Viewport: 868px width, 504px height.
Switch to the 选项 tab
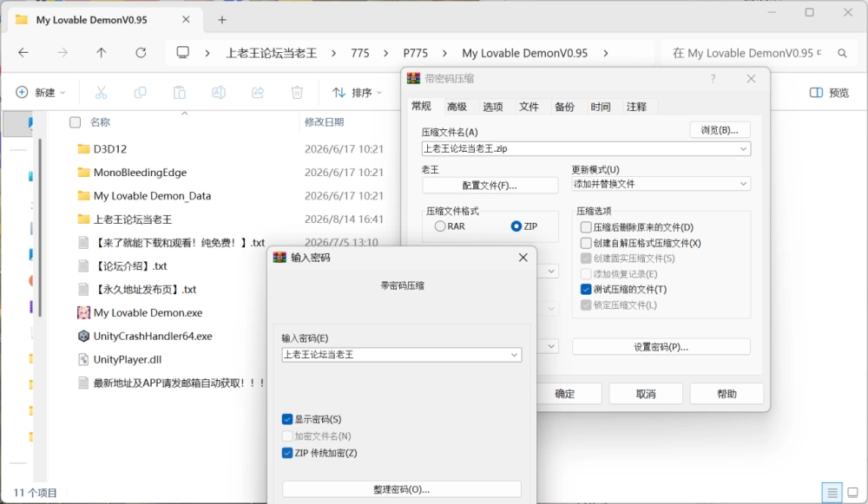(493, 107)
